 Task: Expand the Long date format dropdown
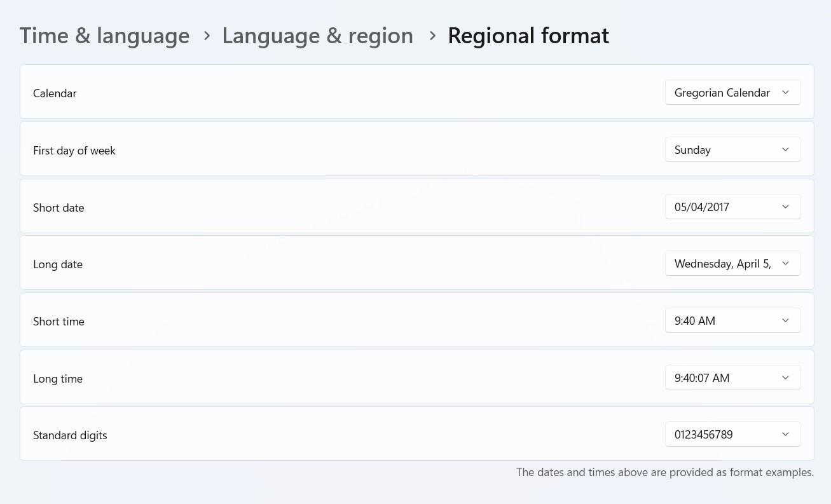732,264
